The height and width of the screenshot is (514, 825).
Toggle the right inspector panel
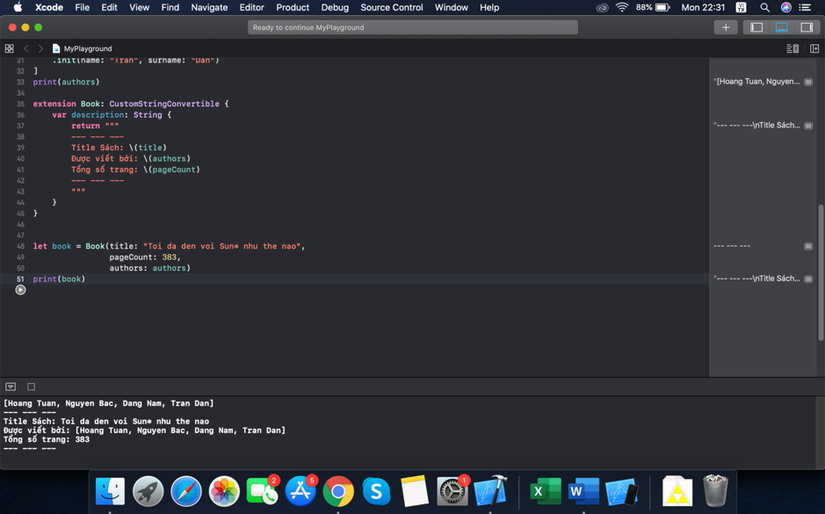[x=806, y=27]
